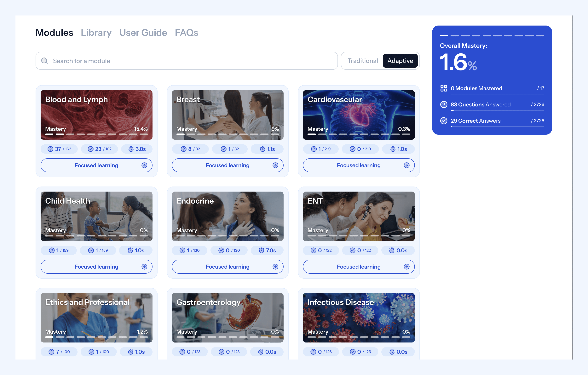Click Child Health timer icon
Image resolution: width=588 pixels, height=375 pixels.
click(130, 250)
